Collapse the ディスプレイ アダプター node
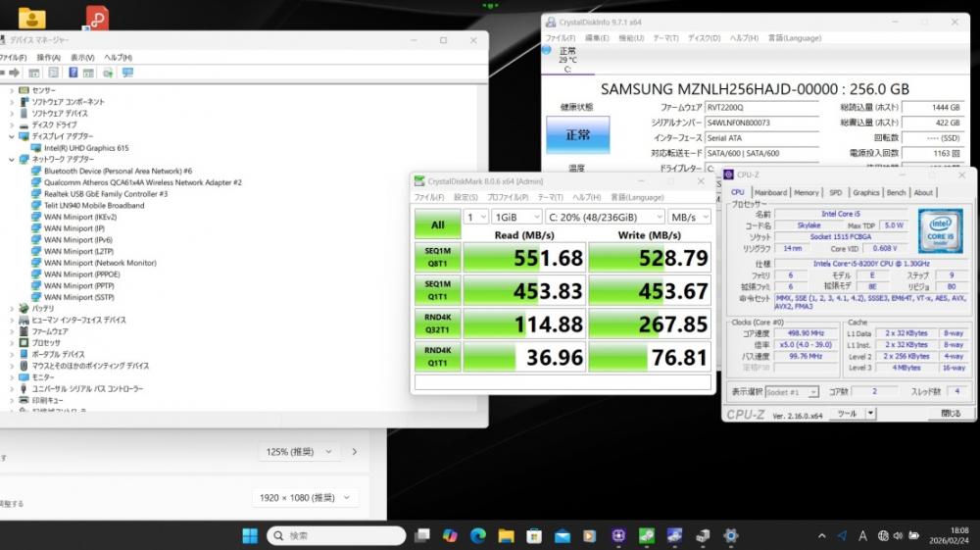980x550 pixels. (11, 136)
